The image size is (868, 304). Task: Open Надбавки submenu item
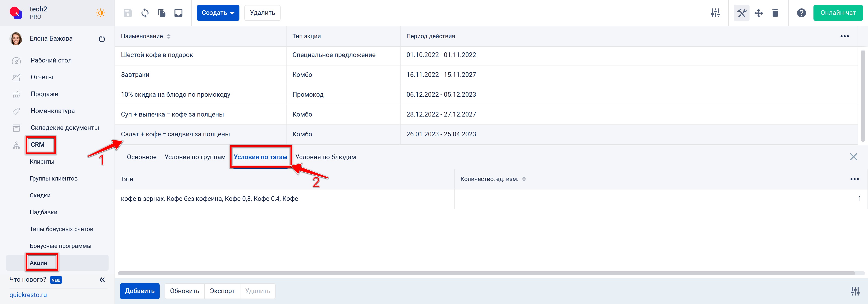[43, 212]
